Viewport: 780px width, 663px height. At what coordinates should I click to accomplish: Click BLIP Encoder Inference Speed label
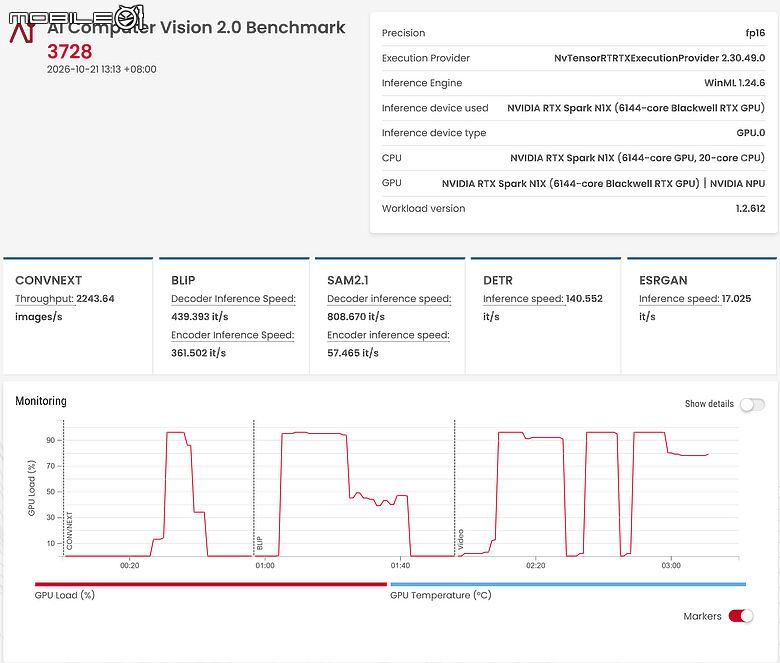point(233,335)
